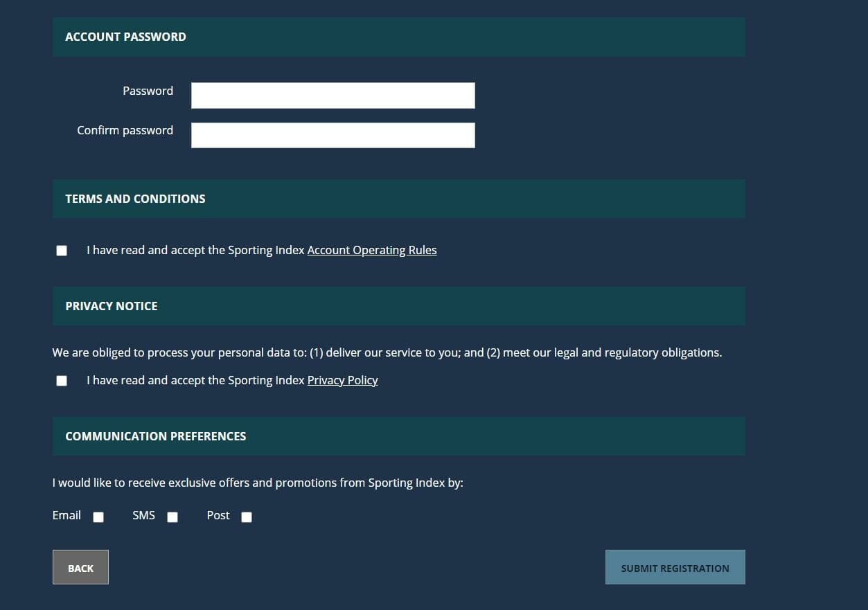
Task: Click the 'Password' field label text
Action: pos(148,91)
